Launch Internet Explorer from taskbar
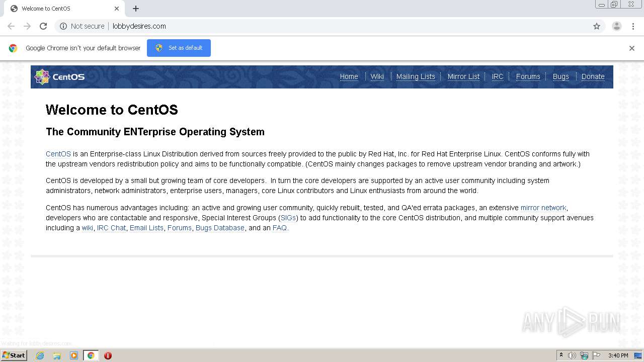Screen dimensions: 644x362 pyautogui.click(x=40, y=355)
